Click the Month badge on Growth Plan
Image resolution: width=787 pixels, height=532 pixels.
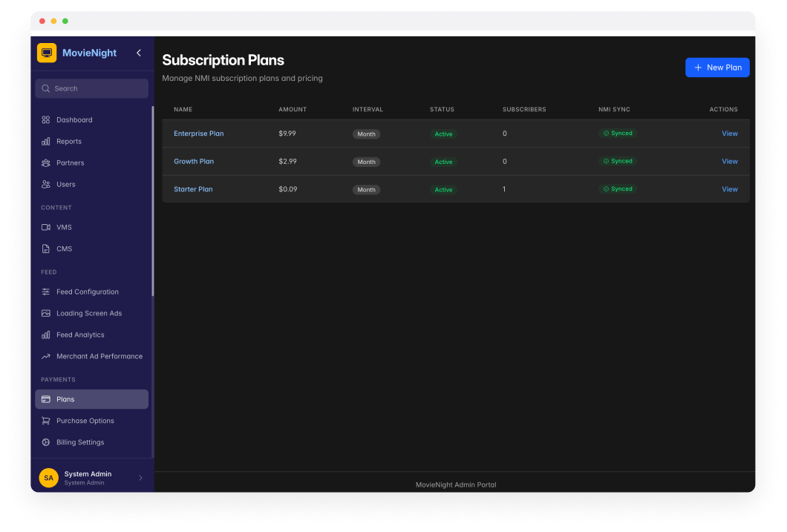click(366, 162)
